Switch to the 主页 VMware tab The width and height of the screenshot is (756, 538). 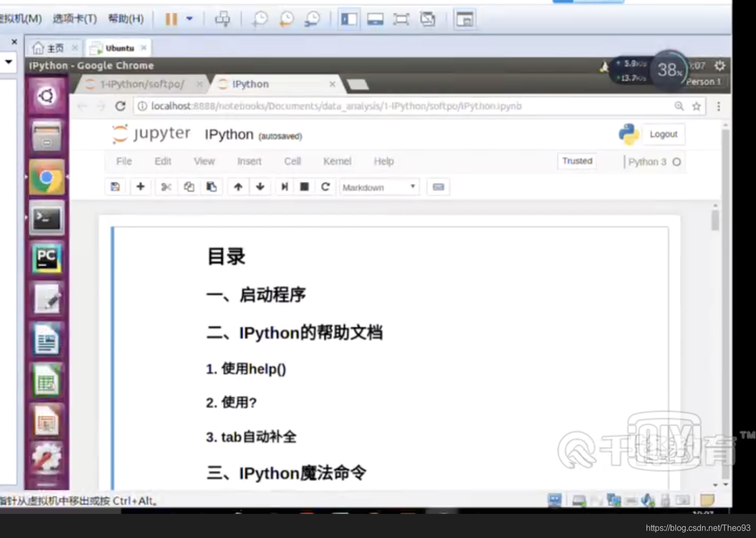55,48
